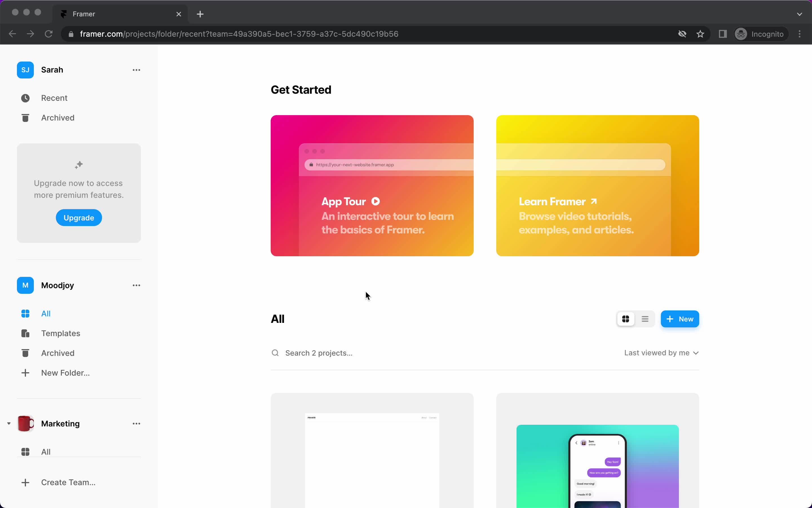Open a new browser tab
Viewport: 812px width, 508px height.
coord(200,14)
